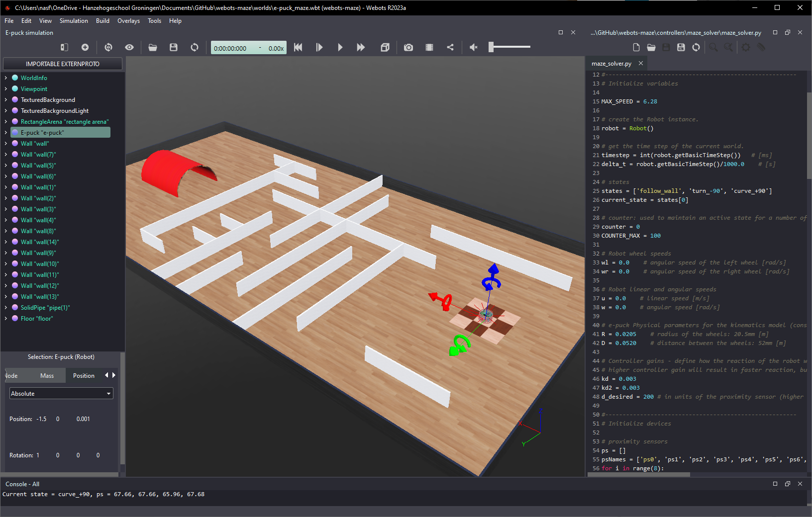Maximize the E-puck simulation panel

(561, 32)
